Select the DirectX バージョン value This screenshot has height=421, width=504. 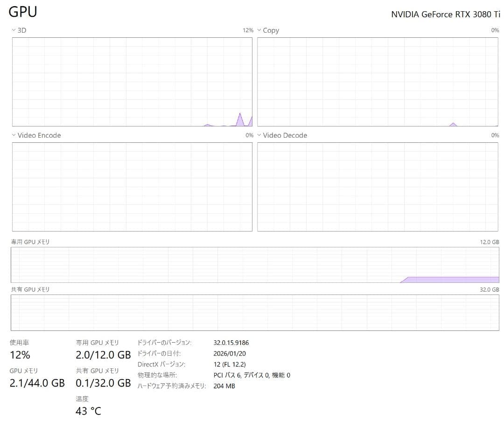tap(231, 364)
